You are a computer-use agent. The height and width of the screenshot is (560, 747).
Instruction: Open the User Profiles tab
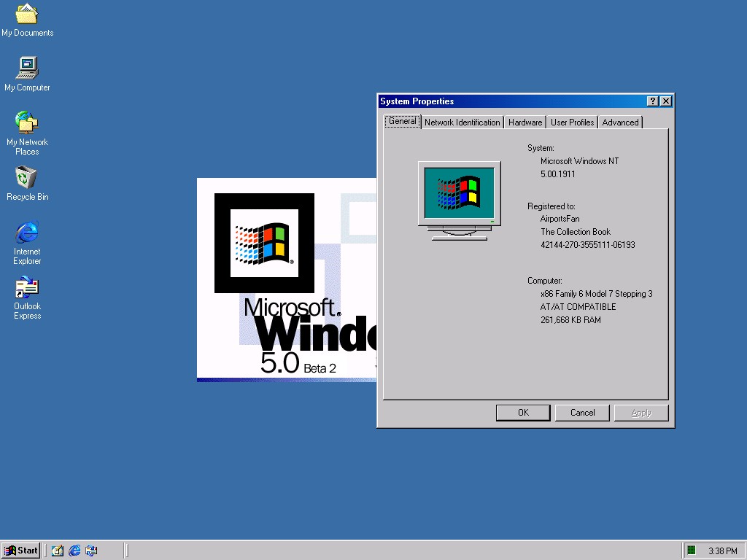tap(572, 122)
